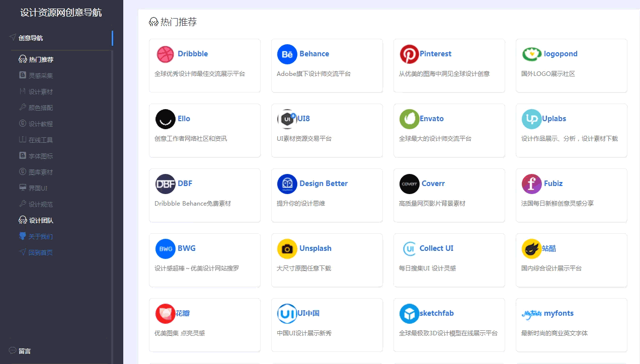The height and width of the screenshot is (364, 640).
Task: Click description Adobe旗下设计师交流平台
Action: 313,74
